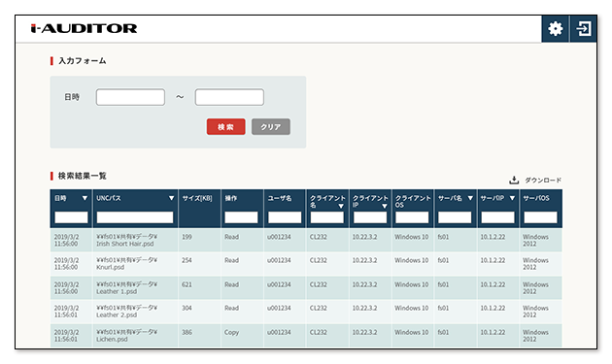Click the サーバOS column filter box

click(540, 217)
